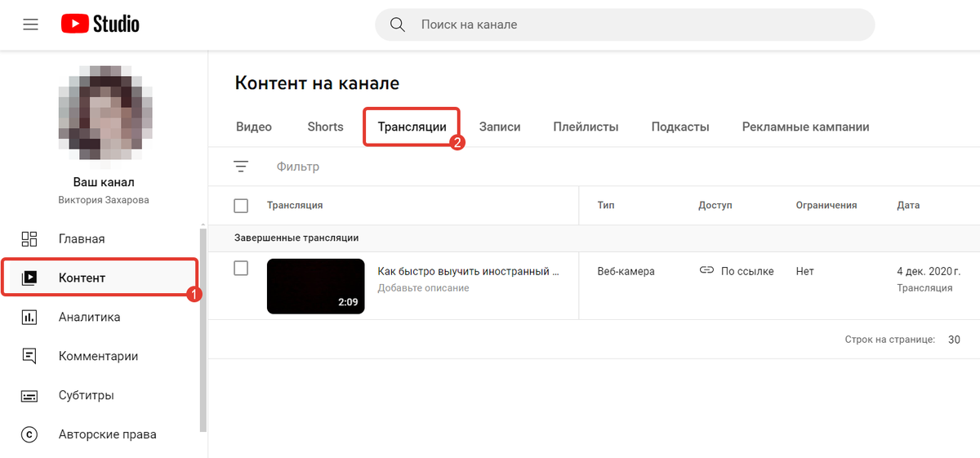980x458 pixels.
Task: Open the Трансляции tab
Action: [412, 127]
